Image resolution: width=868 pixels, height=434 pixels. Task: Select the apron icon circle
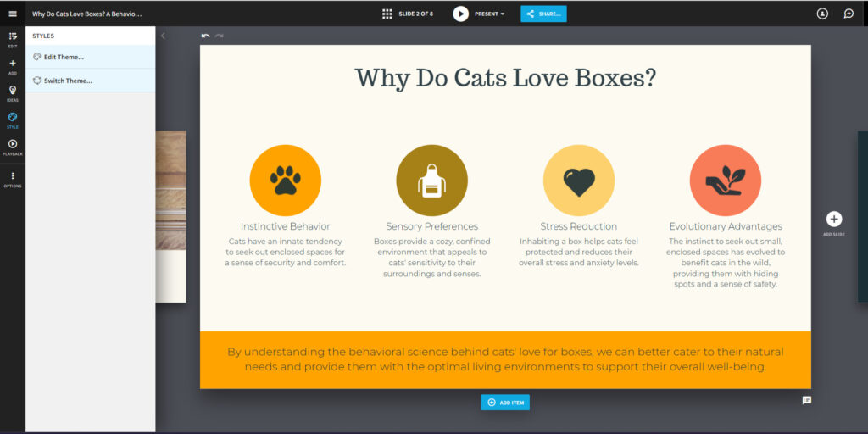(x=431, y=181)
